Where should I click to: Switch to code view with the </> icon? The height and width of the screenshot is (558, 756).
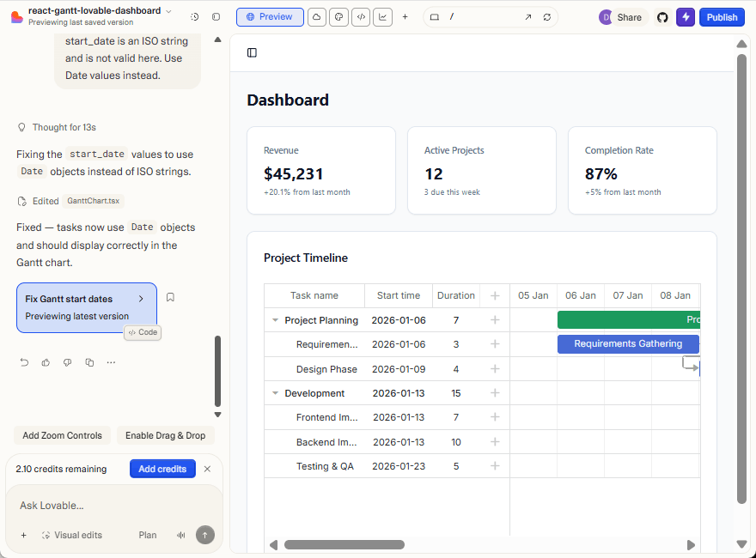click(x=360, y=17)
